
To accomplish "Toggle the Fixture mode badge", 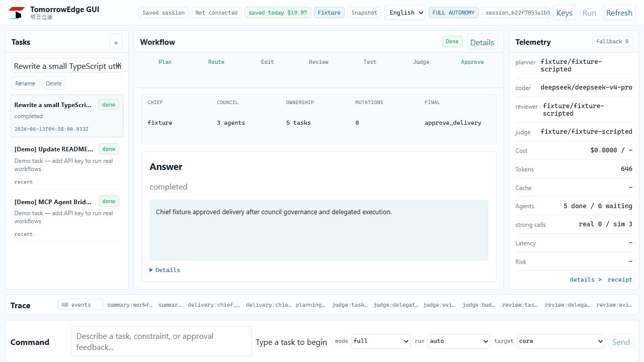I will pyautogui.click(x=329, y=13).
